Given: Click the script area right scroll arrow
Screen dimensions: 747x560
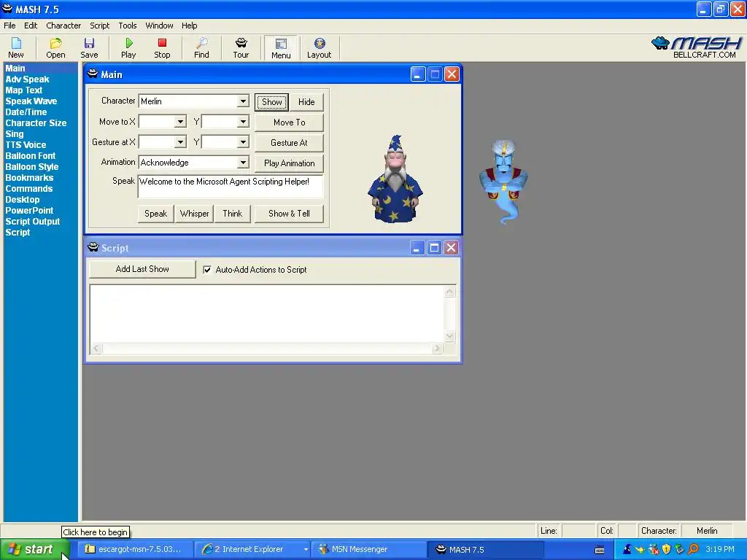Looking at the screenshot, I should (437, 349).
